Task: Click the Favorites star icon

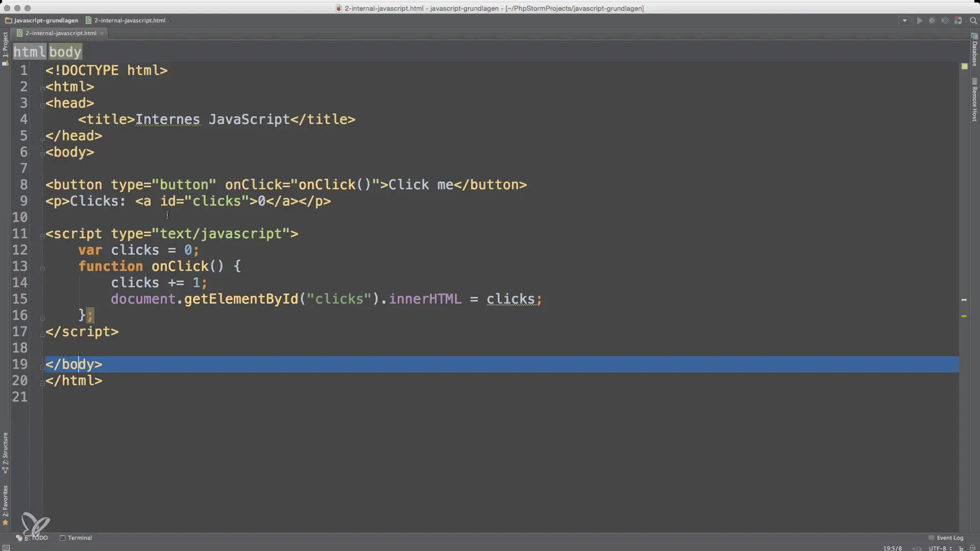Action: pos(5,522)
